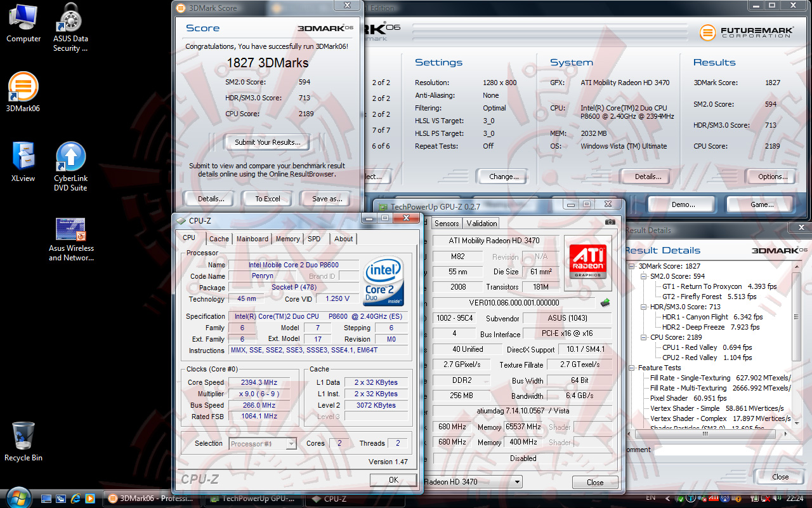Click Details in the 3DMark Score dialog
Screen dimensions: 812x508
(211, 199)
